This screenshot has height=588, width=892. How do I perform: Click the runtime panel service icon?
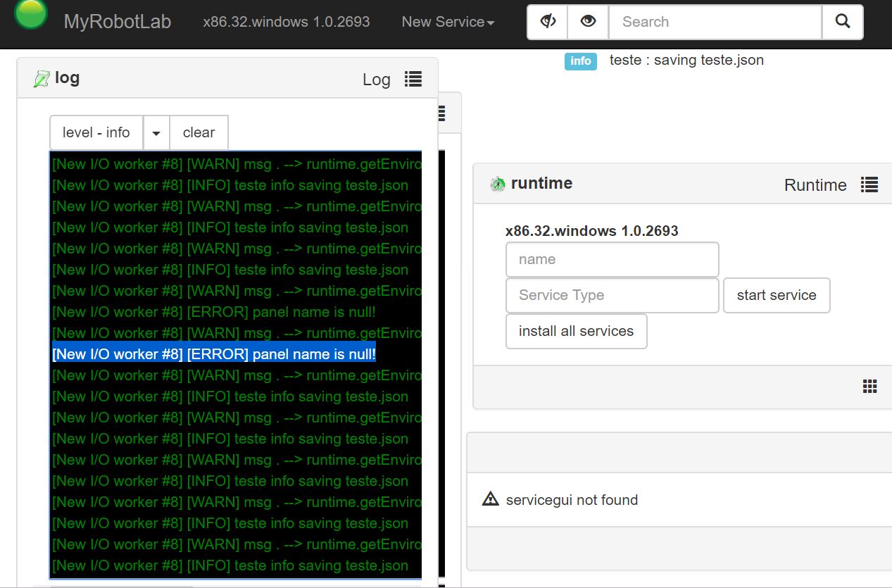tap(498, 184)
